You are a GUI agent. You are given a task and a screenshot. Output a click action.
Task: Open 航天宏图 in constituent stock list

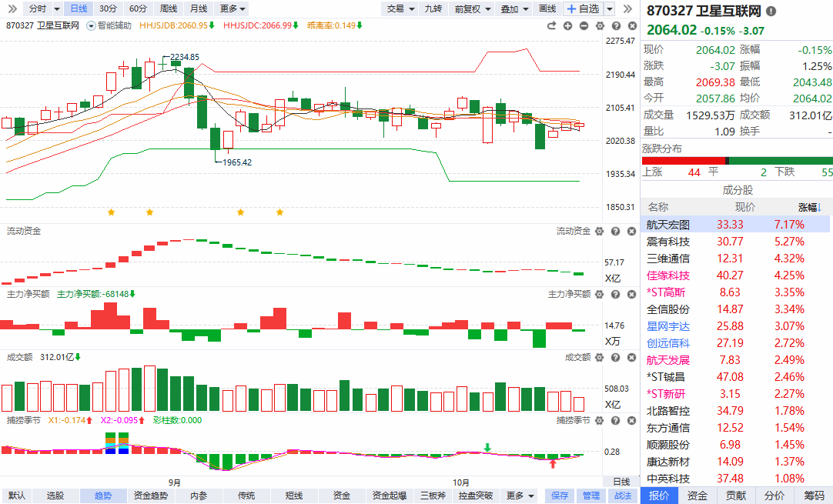click(x=668, y=225)
